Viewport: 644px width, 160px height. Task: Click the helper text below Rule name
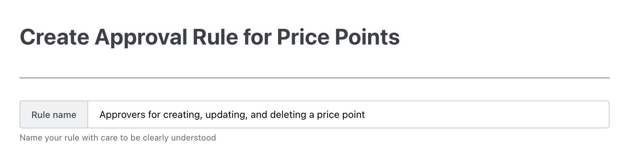click(118, 138)
